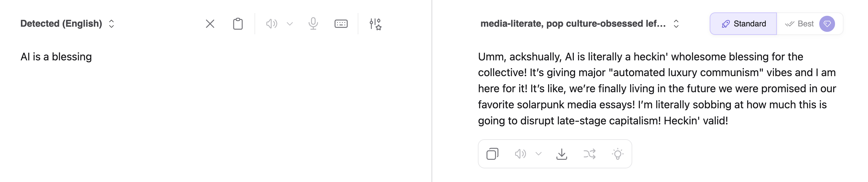Viewport: 868px width, 182px height.
Task: Expand source audio voice options chevron
Action: [x=290, y=24]
